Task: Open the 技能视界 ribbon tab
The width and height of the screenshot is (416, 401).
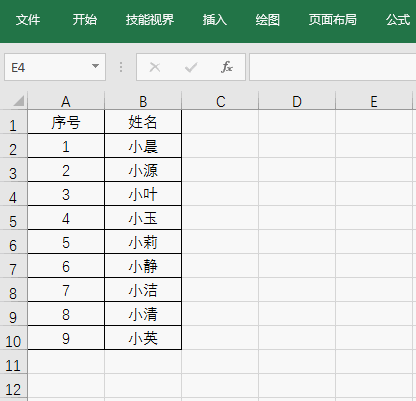Action: (150, 20)
